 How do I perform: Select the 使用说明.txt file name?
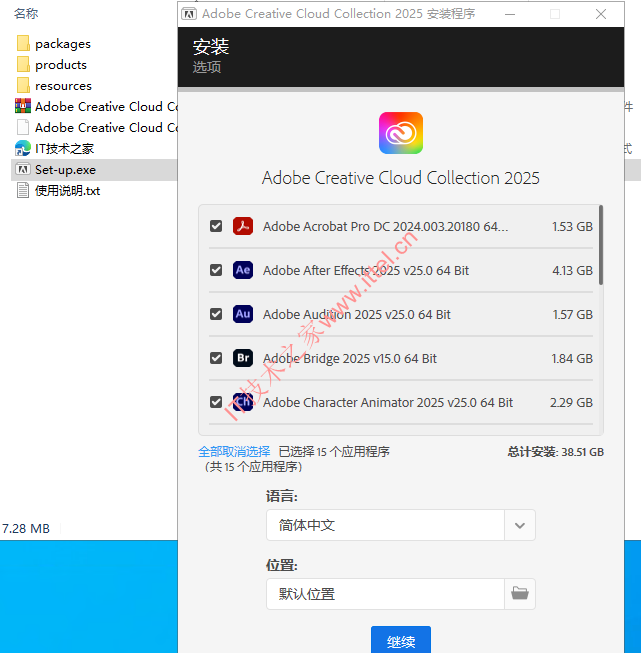67,190
